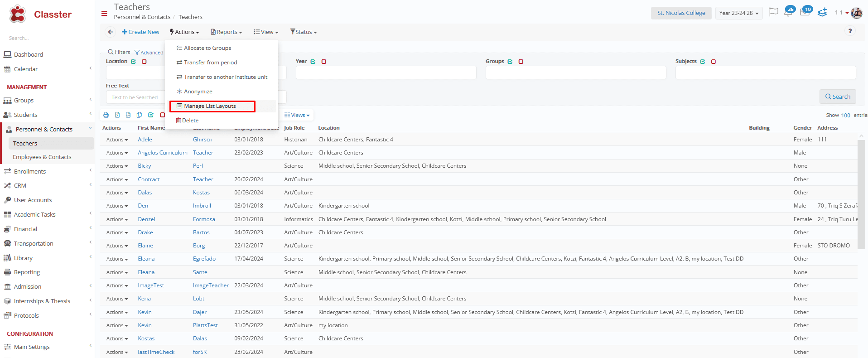Open Academic Tasks in the sidebar
The image size is (868, 358).
(34, 215)
